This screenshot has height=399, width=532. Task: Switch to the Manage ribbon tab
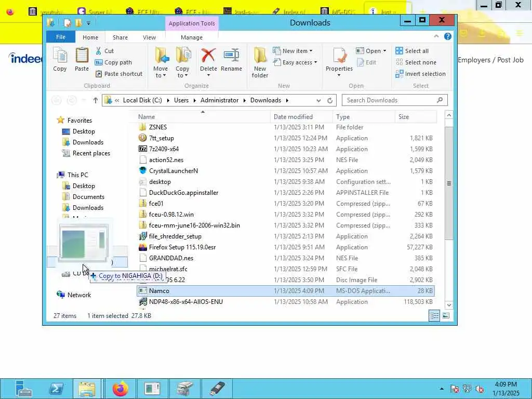pos(192,37)
